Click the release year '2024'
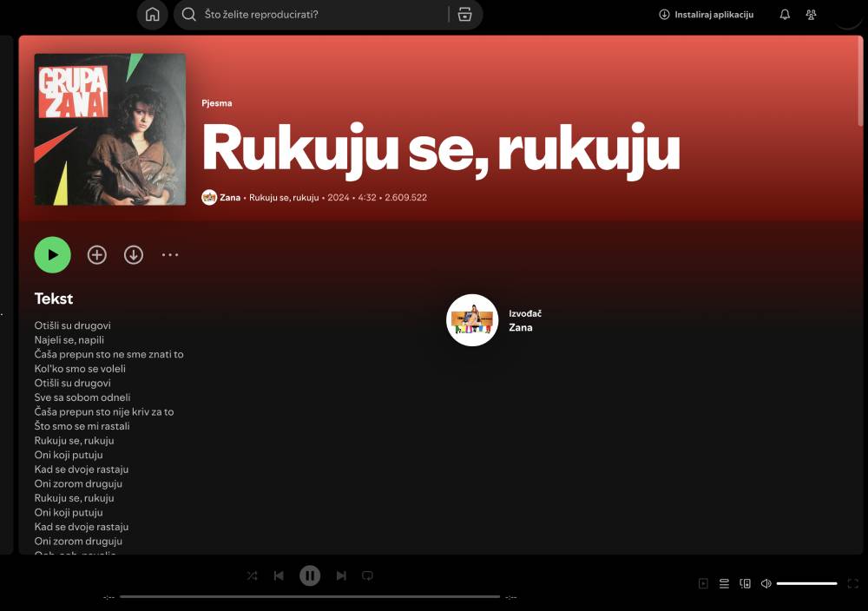The height and width of the screenshot is (611, 868). pyautogui.click(x=339, y=197)
